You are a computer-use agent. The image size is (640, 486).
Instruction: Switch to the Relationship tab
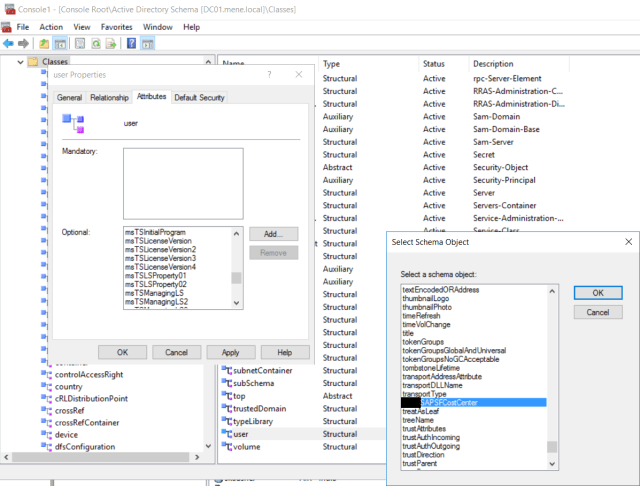coord(109,97)
